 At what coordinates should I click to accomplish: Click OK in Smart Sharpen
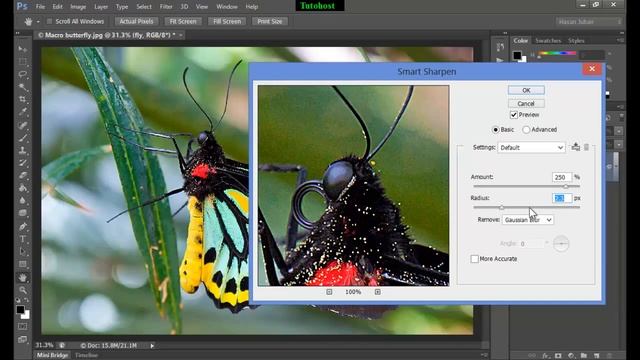point(526,90)
